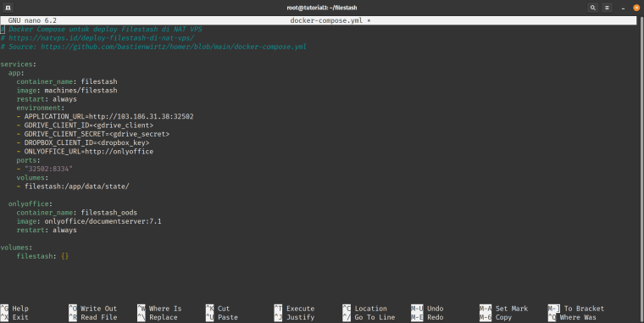Click 'image: machines/filestash' line
This screenshot has height=323, width=644.
pos(67,91)
